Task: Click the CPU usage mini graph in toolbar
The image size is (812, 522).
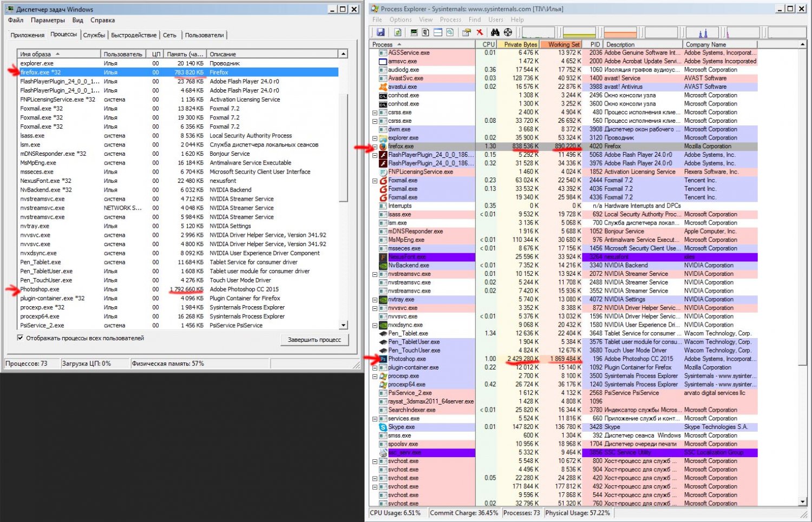Action: click(538, 32)
